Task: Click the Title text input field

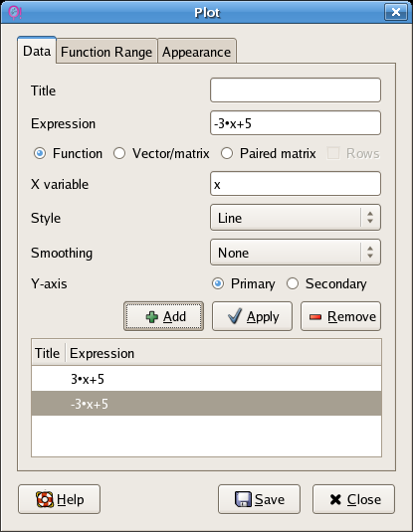Action: click(x=296, y=89)
